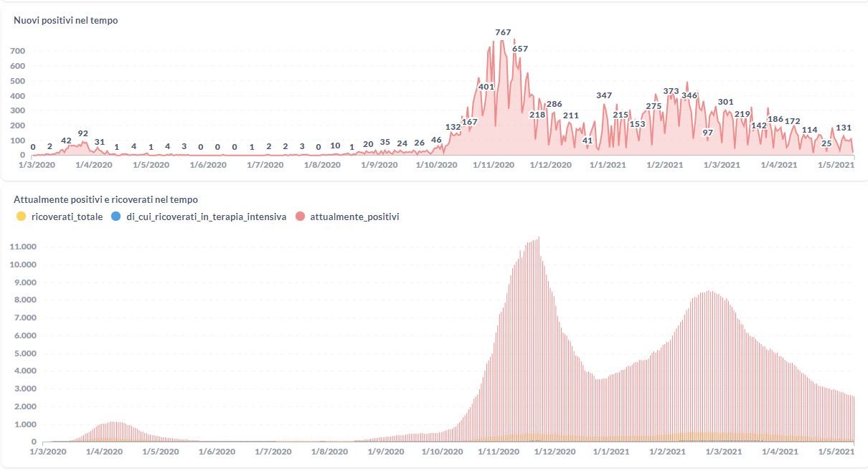Select "Attualmente positivi e ricoverati nel tempo" title
868x471 pixels.
(105, 199)
